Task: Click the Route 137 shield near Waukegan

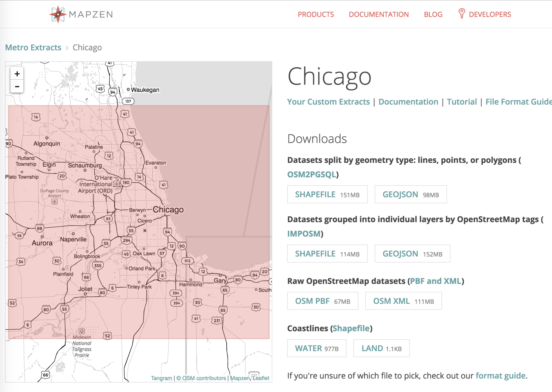Action: coord(128,101)
